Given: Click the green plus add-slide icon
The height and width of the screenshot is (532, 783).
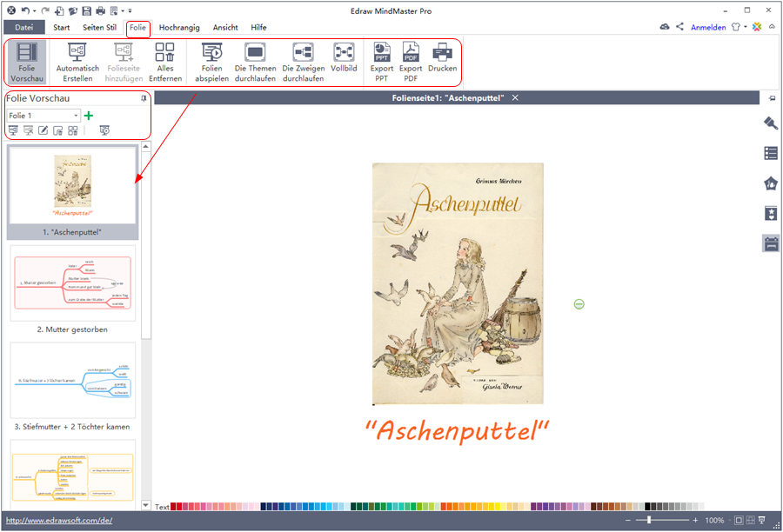Looking at the screenshot, I should [x=89, y=116].
